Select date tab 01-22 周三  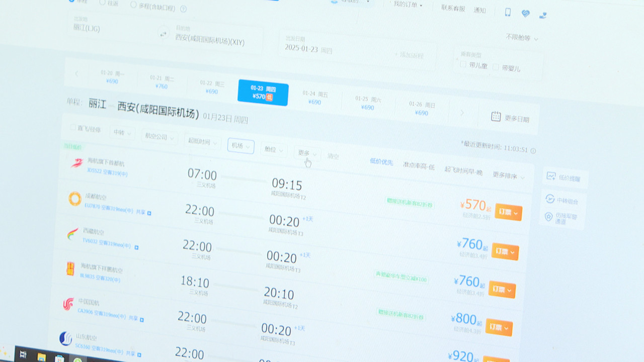[x=212, y=87]
